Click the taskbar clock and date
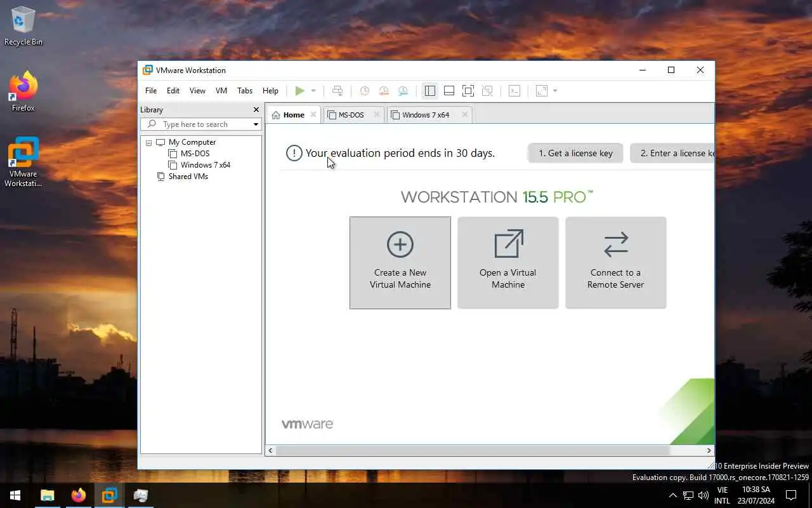Viewport: 812px width, 508px height. (x=756, y=495)
